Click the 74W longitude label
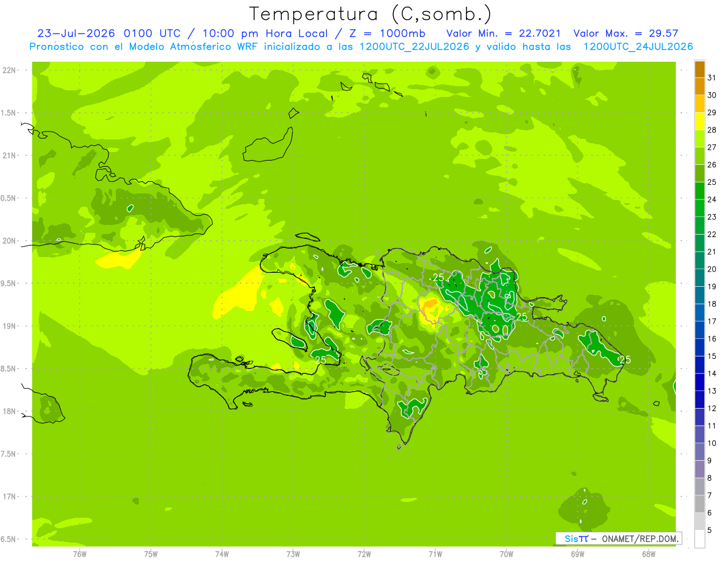 222,554
